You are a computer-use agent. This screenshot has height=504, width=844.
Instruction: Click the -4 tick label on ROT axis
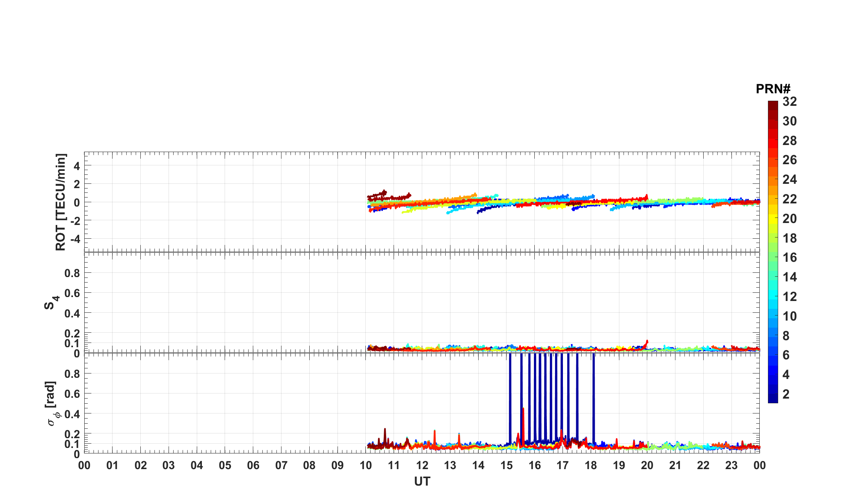coord(74,239)
